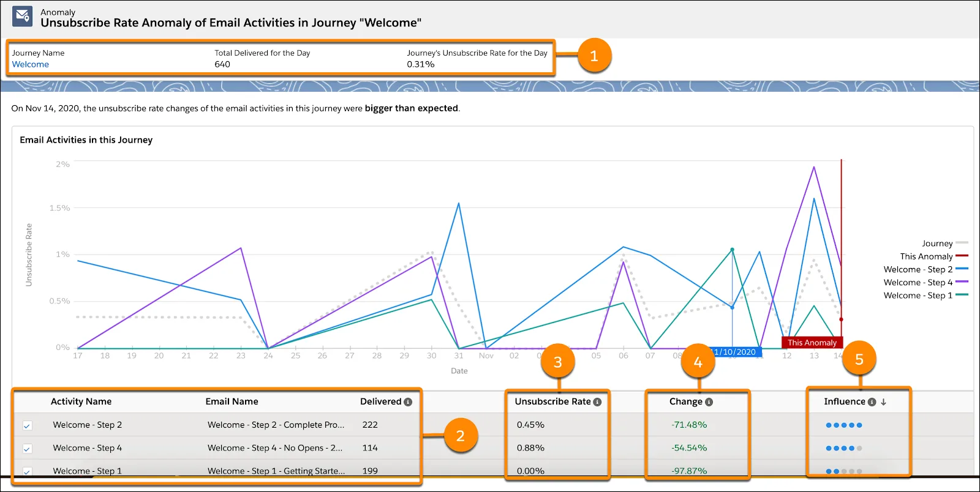Click the Influence sort descending arrow
980x492 pixels.
(x=883, y=402)
